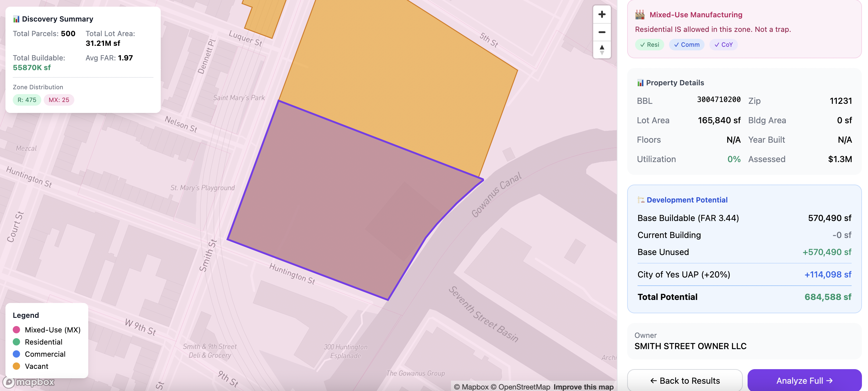The image size is (868, 391).
Task: Click the green Residential color swatch in Legend
Action: [x=16, y=342]
